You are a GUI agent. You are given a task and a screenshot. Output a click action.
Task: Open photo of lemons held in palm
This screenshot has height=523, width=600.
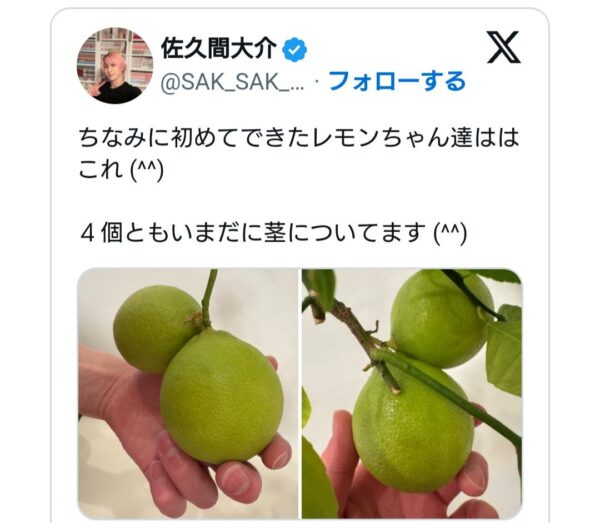[x=188, y=394]
